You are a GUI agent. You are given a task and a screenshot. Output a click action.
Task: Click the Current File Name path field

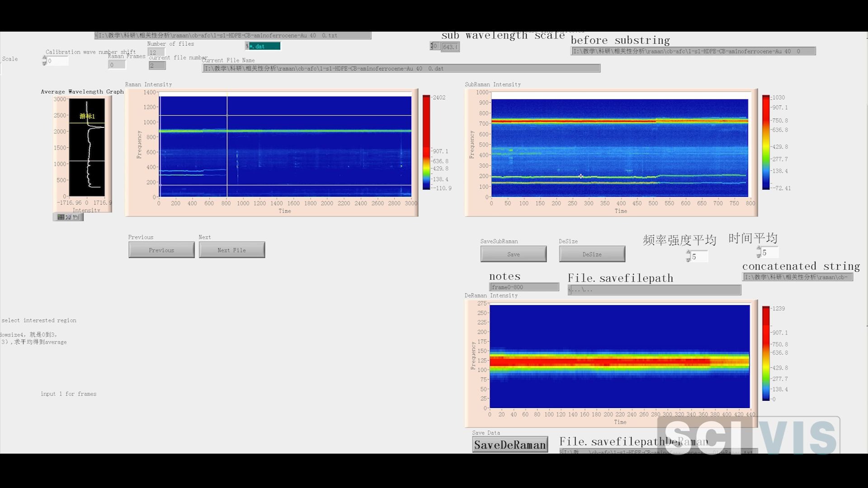(401, 69)
